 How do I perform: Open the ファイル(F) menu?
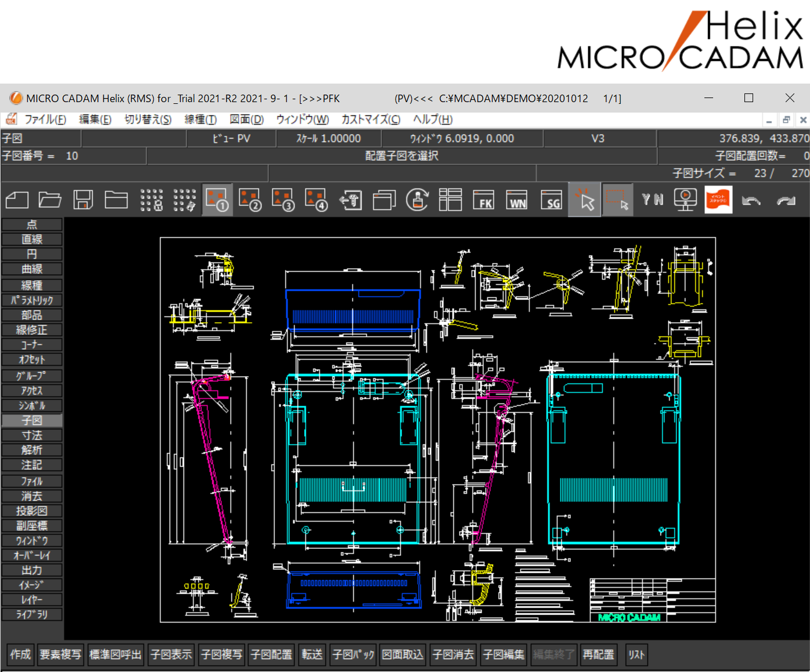[45, 120]
